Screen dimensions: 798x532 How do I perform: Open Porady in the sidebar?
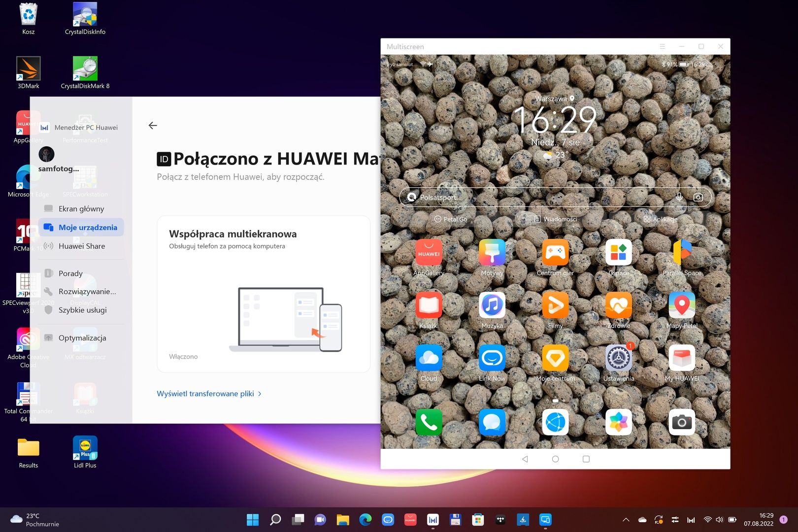pyautogui.click(x=81, y=273)
